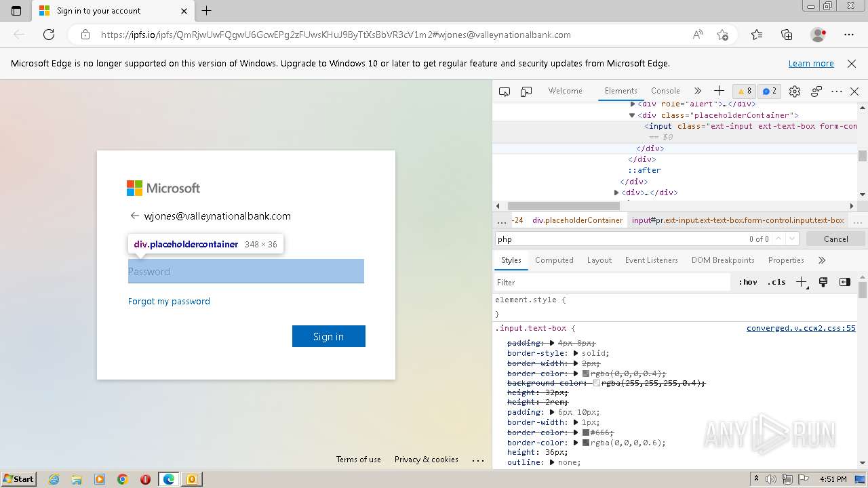
Task: Toggle .cls element classes panel
Action: pos(776,283)
